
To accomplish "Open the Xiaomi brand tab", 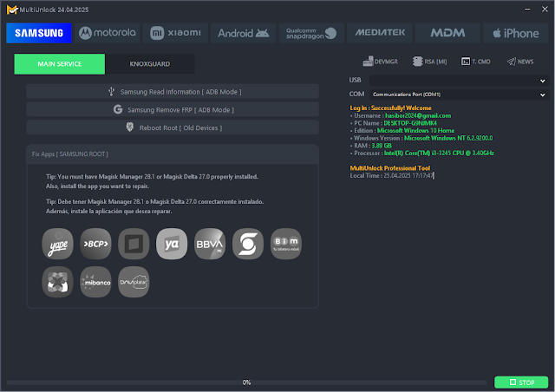I will point(175,33).
